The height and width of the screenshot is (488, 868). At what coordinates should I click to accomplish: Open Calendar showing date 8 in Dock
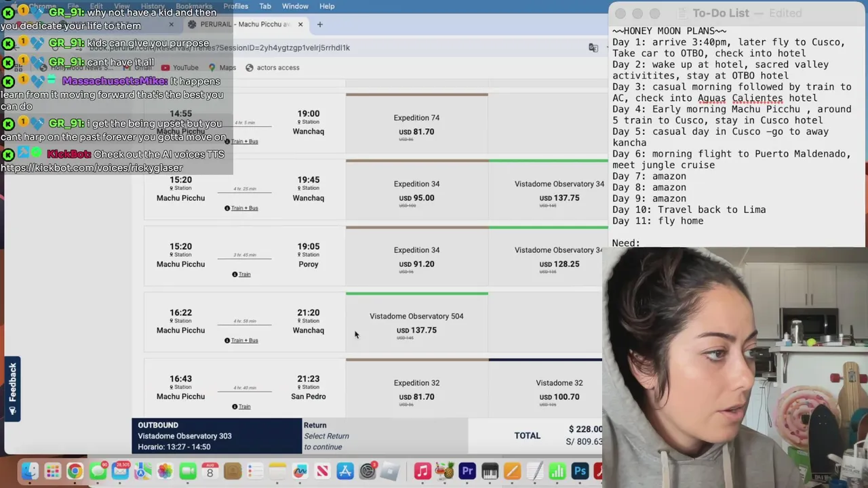coord(210,471)
